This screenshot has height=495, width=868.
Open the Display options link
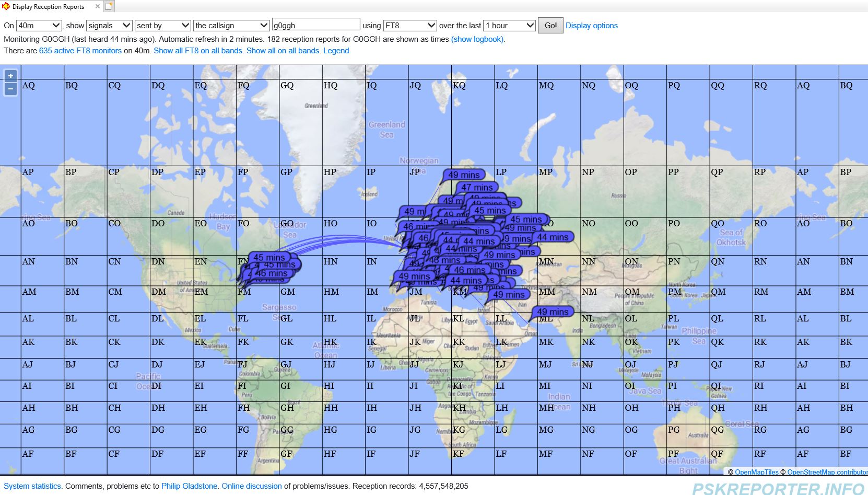(592, 26)
